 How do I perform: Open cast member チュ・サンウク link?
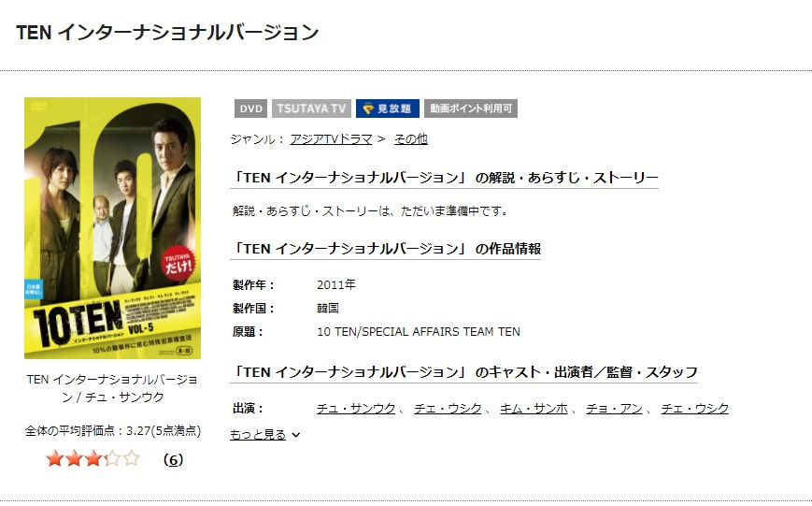(x=356, y=409)
